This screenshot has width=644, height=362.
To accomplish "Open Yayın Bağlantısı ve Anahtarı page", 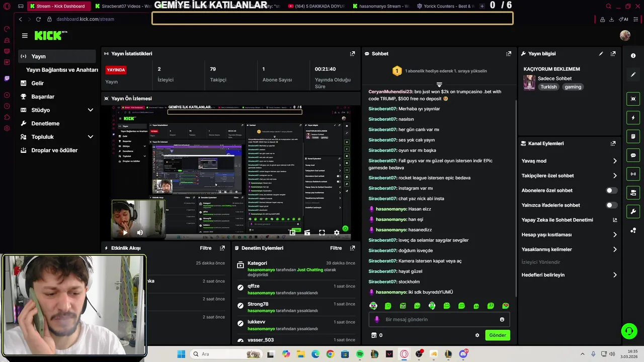I will pos(62,70).
